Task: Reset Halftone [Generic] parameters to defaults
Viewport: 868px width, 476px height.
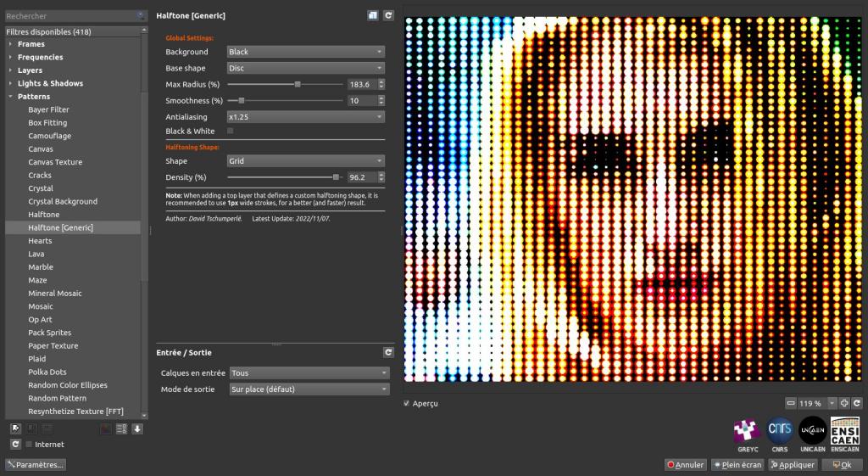Action: point(388,15)
